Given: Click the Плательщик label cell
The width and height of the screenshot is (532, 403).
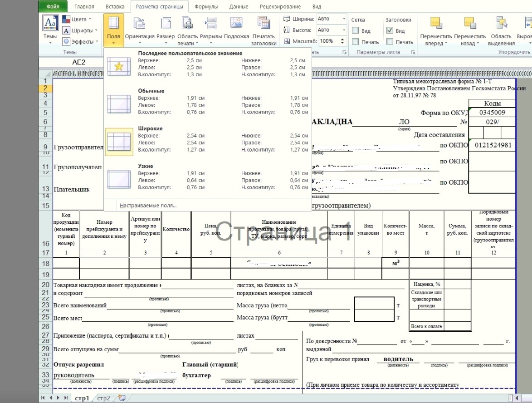Looking at the screenshot, I should (72, 189).
